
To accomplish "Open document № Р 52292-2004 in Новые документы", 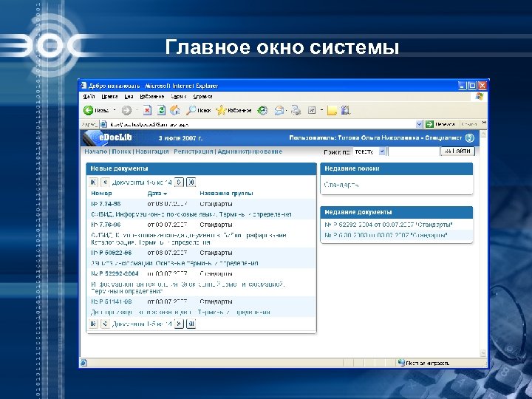I will pyautogui.click(x=115, y=273).
